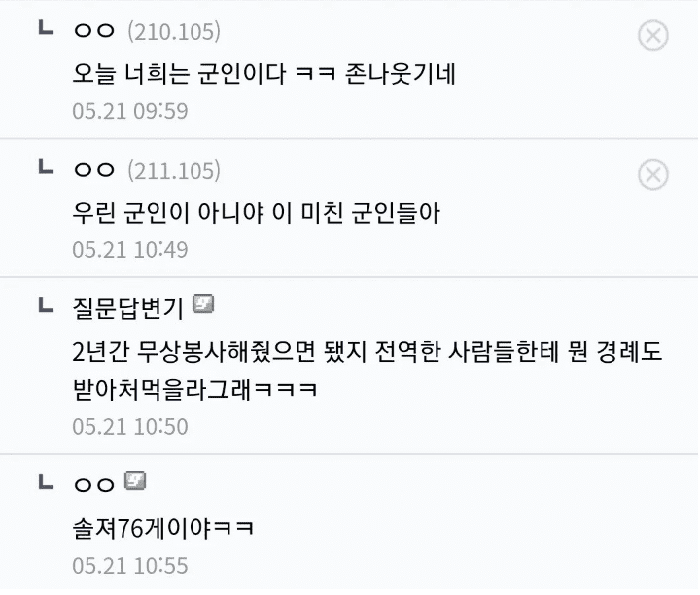This screenshot has height=595, width=700.
Task: Open the ㅇㅇ nickname on the last comment
Action: (94, 485)
